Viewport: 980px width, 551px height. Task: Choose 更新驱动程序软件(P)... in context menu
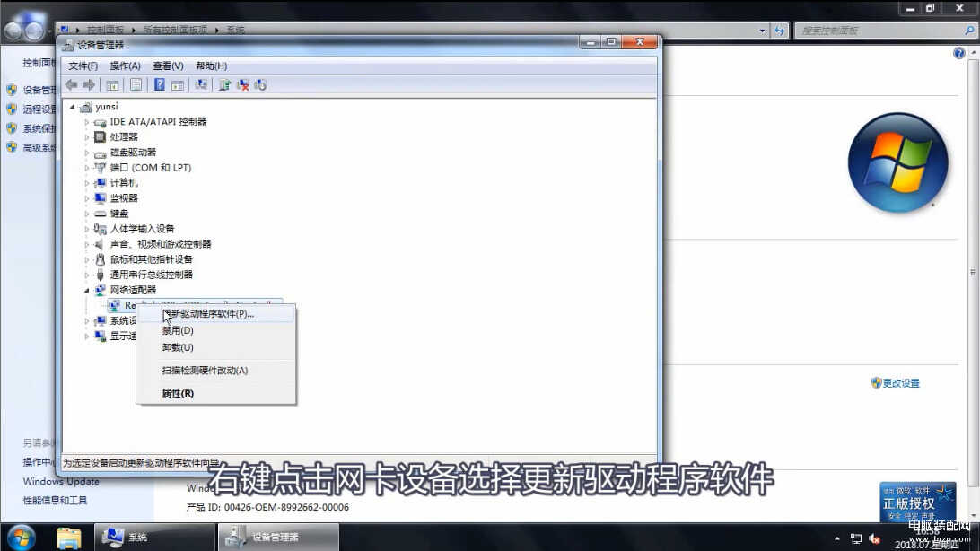coord(215,313)
